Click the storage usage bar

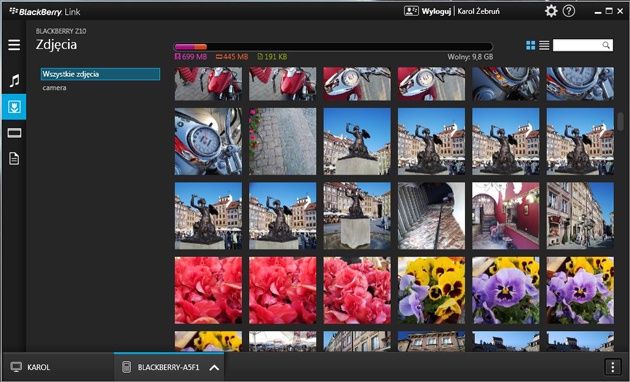pyautogui.click(x=333, y=47)
